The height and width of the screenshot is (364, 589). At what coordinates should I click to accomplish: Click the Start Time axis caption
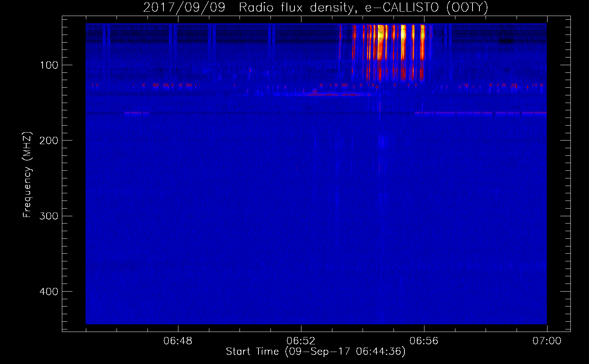click(316, 352)
